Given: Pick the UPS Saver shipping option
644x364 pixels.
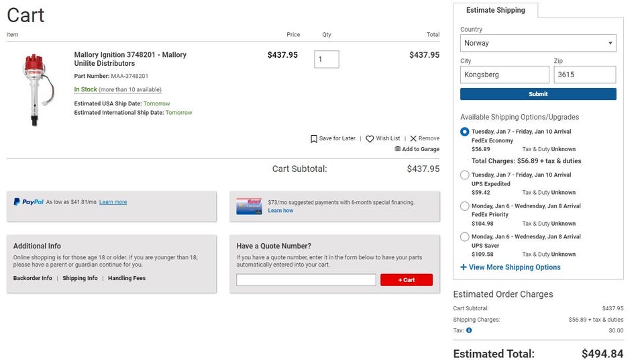Looking at the screenshot, I should coord(465,237).
